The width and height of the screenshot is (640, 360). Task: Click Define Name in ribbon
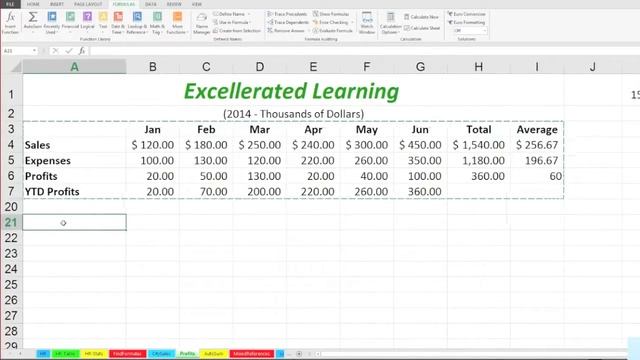[x=229, y=14]
